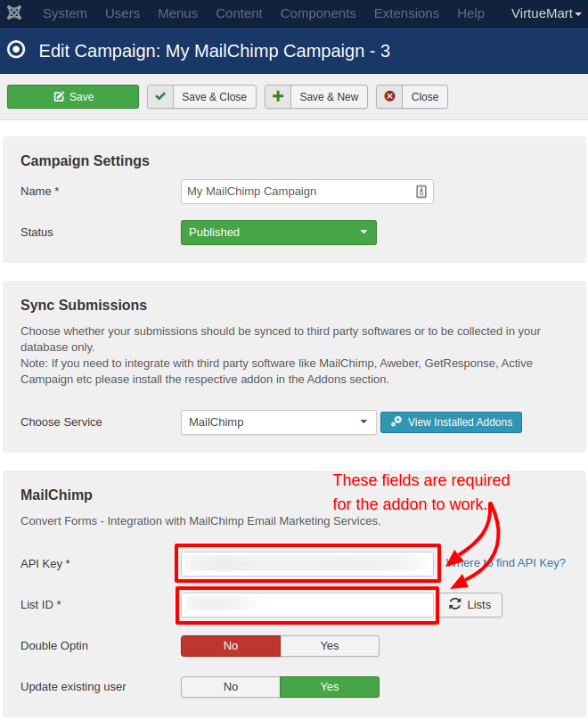This screenshot has width=588, height=720.
Task: Open the Components menu
Action: pos(318,13)
